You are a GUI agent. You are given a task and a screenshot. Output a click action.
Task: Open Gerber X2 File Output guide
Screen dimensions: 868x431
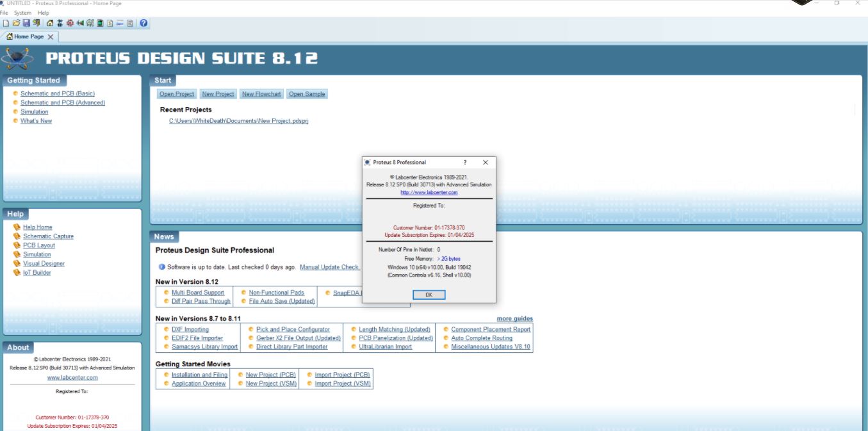point(299,338)
